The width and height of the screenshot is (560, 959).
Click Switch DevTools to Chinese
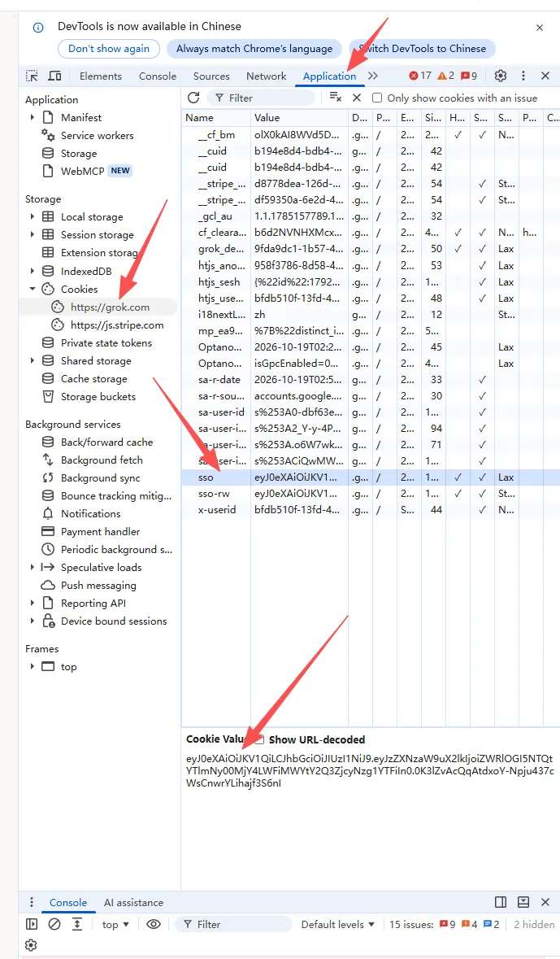(422, 49)
